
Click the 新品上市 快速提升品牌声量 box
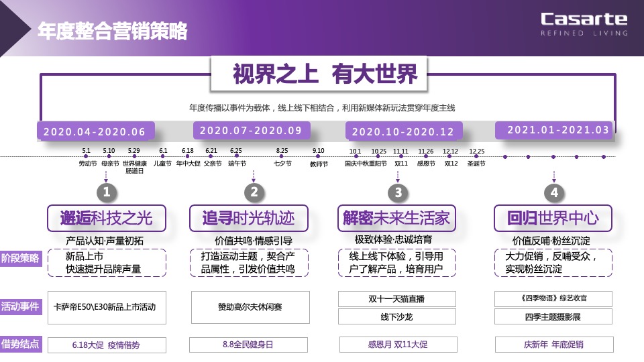(107, 263)
